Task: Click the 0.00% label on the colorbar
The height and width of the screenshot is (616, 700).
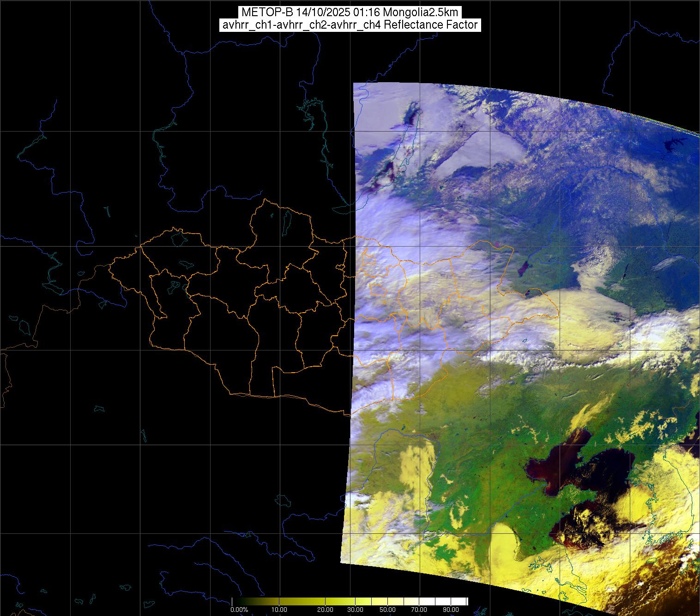Action: pos(239,610)
